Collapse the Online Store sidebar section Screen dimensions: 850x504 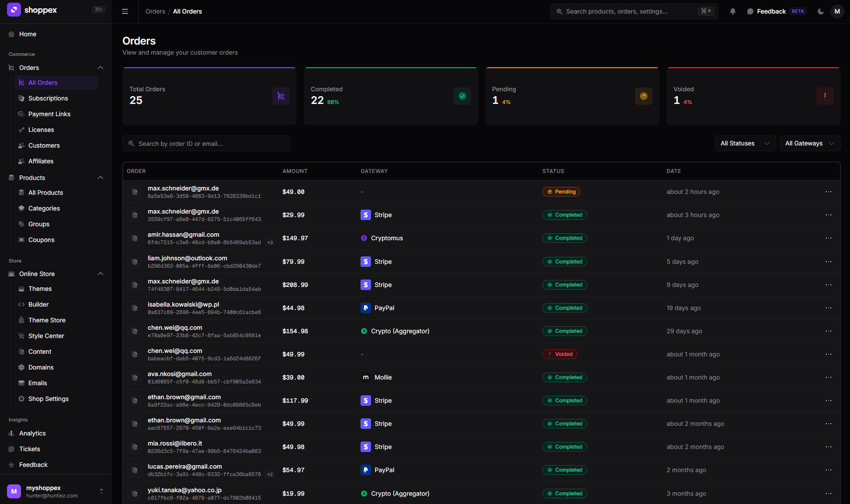101,274
